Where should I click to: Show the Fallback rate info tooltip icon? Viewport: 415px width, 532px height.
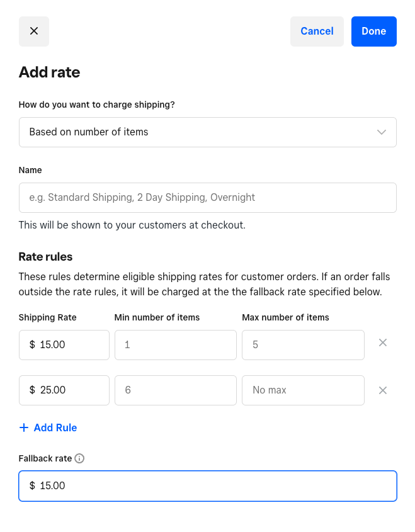coord(79,458)
